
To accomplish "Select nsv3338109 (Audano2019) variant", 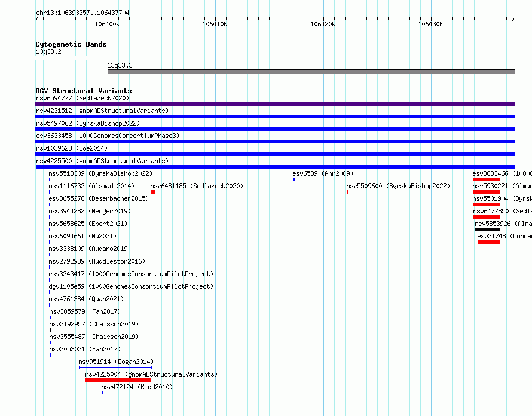I will (x=90, y=249).
